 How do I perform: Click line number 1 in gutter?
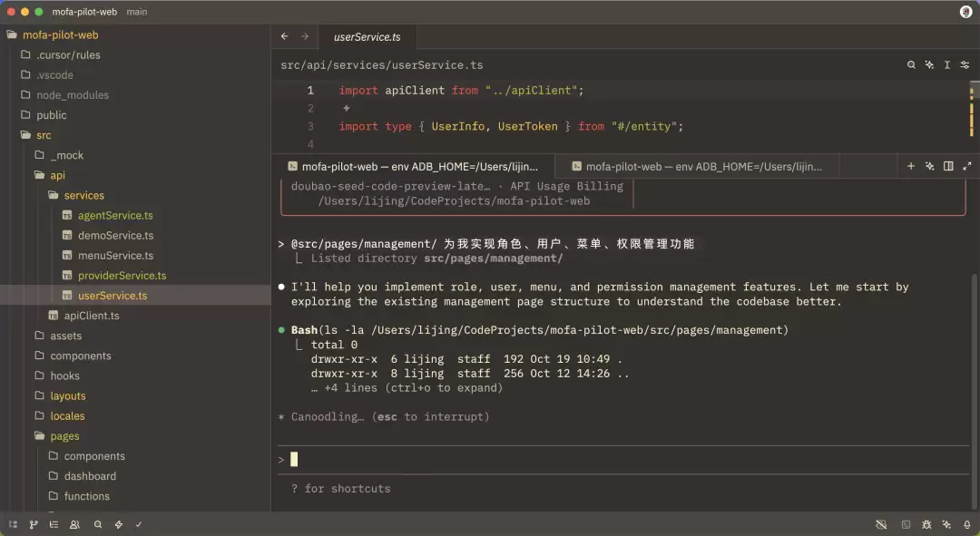[x=310, y=91]
